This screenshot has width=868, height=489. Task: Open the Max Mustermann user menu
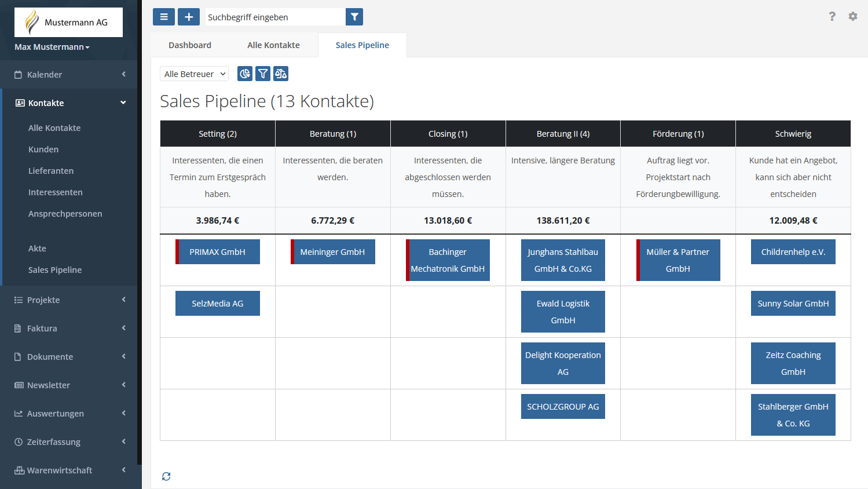52,47
